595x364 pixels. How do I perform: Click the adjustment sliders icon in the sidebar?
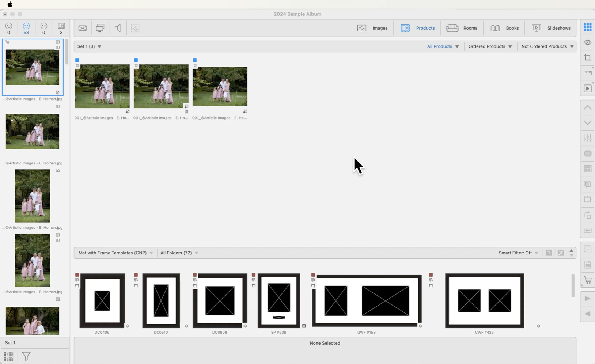tap(587, 139)
